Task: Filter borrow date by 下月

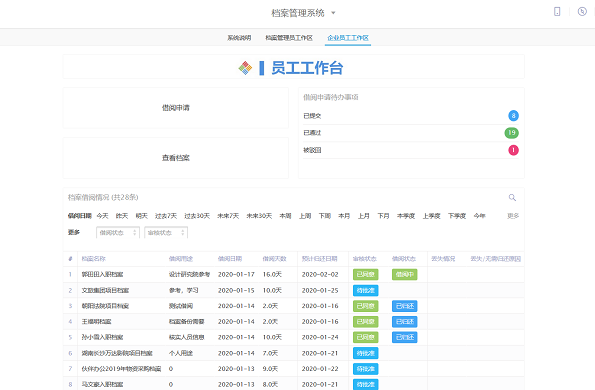Action: tap(384, 216)
